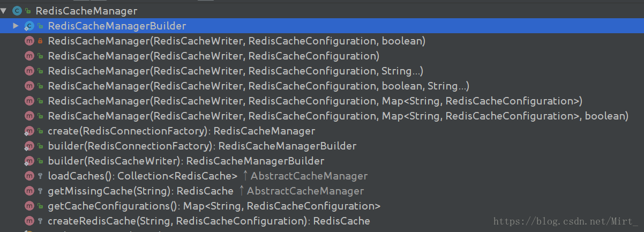Screen dimensions: 644x232
Task: Open AbstractCacheManager link beside getMissingCache
Action: [x=305, y=191]
